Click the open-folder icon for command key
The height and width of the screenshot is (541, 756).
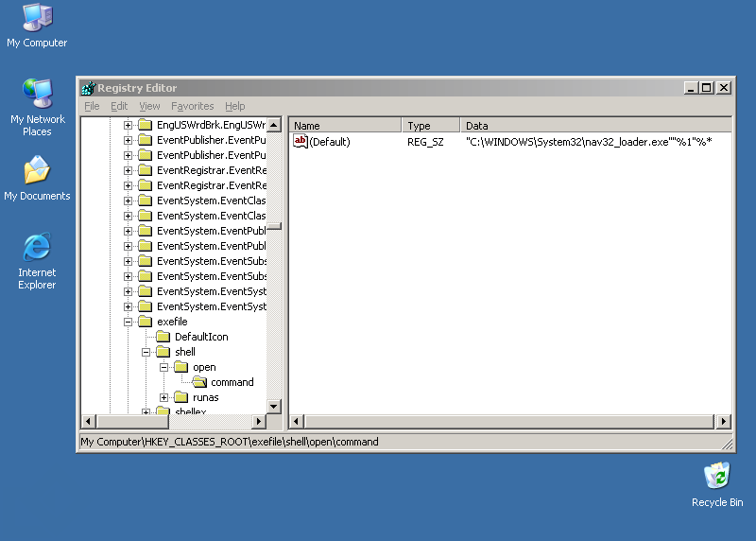(x=199, y=382)
